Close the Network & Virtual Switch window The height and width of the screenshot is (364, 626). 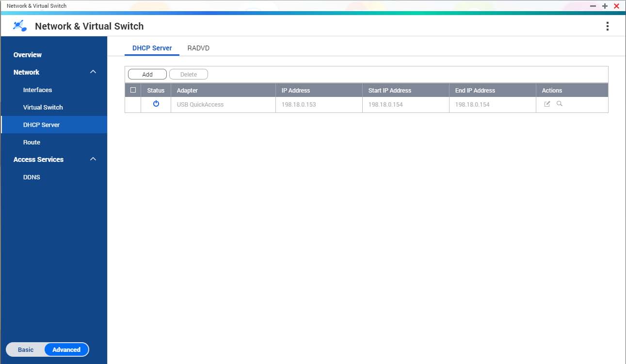coord(617,6)
